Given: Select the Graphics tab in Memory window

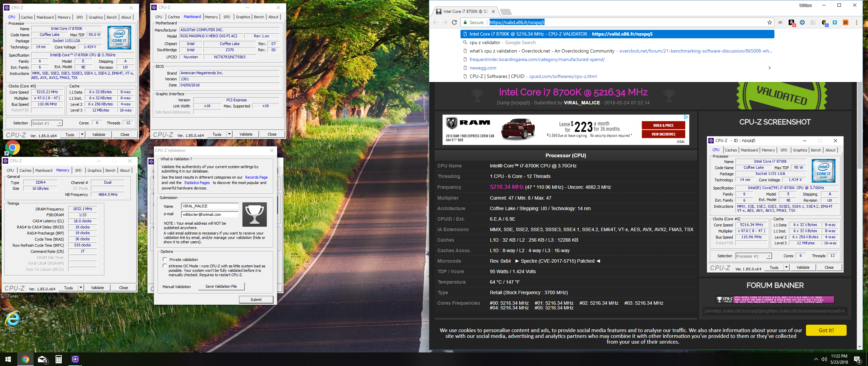Looking at the screenshot, I should [95, 170].
